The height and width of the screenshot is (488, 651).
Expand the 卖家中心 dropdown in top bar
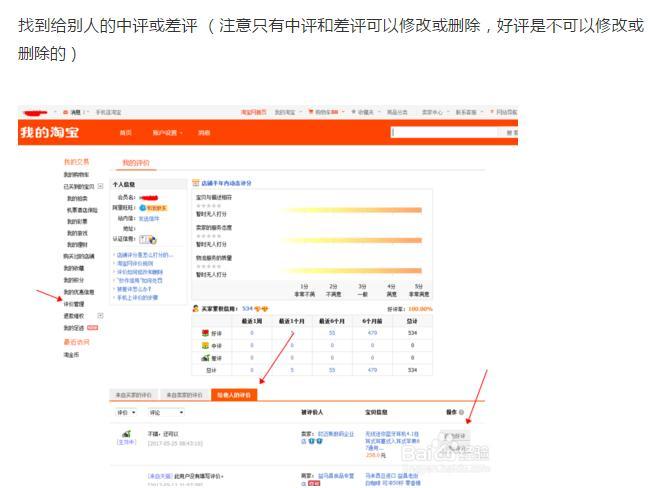coord(434,112)
